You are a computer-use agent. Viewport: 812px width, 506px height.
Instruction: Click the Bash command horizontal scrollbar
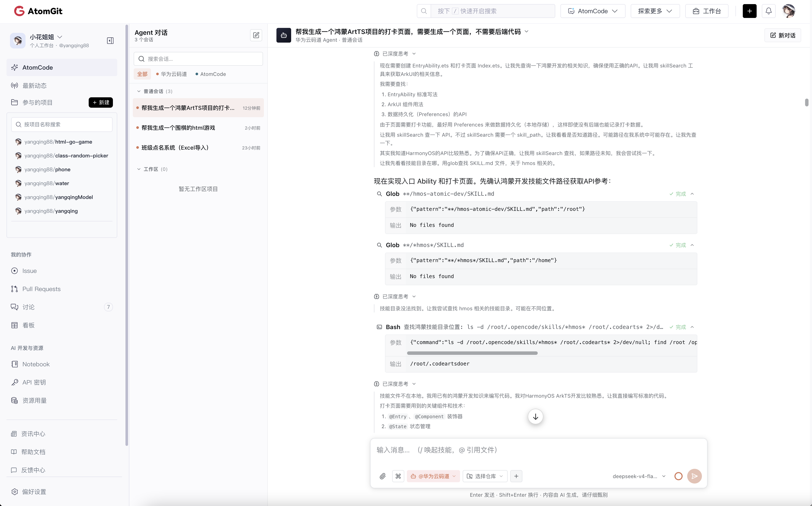(x=472, y=353)
